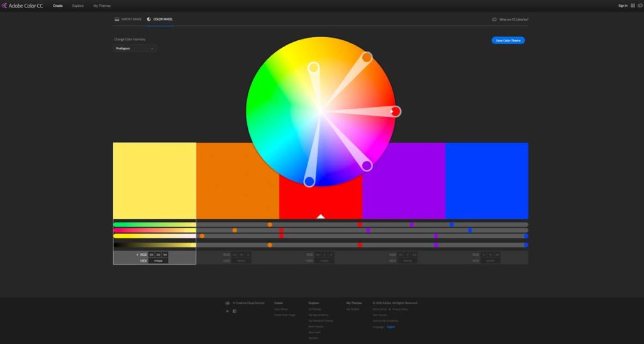Click the color wheel icon beside COLOR WHEEL
644x344 pixels.
[x=148, y=19]
